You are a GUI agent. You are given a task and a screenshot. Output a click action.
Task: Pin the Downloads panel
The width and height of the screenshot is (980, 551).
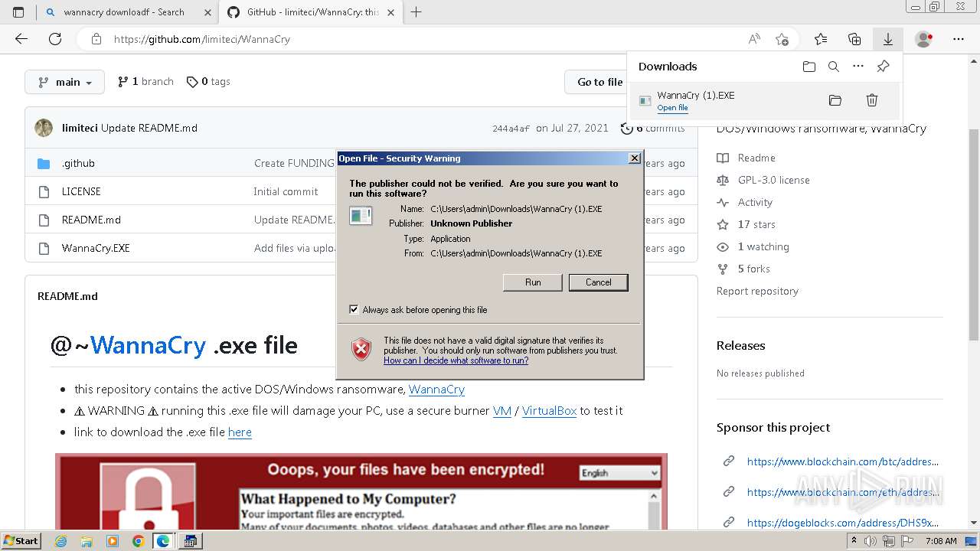pos(883,67)
